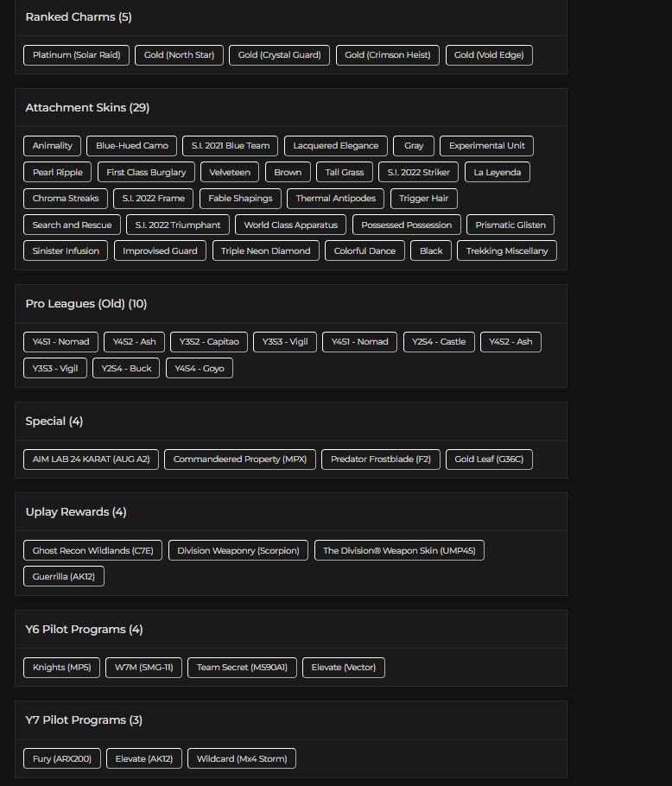672x786 pixels.
Task: Click the Thermal Antipodes tag
Action: click(335, 199)
